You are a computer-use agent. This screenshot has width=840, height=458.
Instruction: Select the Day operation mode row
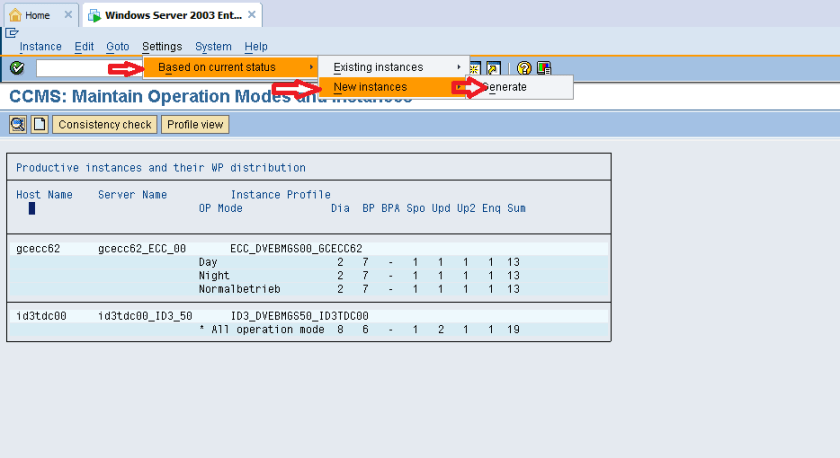pyautogui.click(x=309, y=262)
